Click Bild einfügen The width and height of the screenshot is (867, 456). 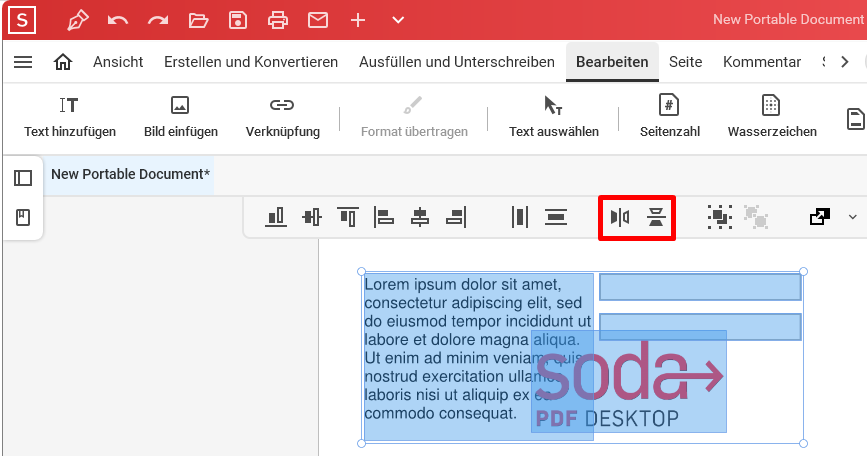pyautogui.click(x=181, y=117)
